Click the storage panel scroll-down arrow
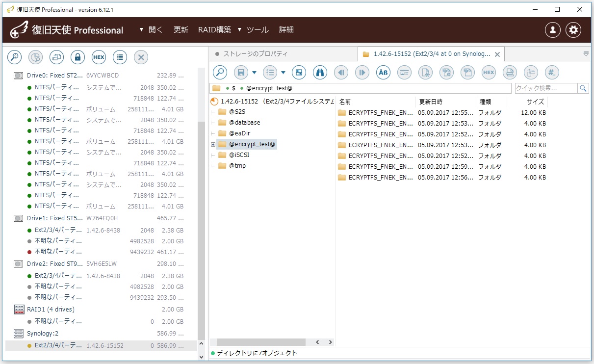The image size is (594, 364). point(201,357)
